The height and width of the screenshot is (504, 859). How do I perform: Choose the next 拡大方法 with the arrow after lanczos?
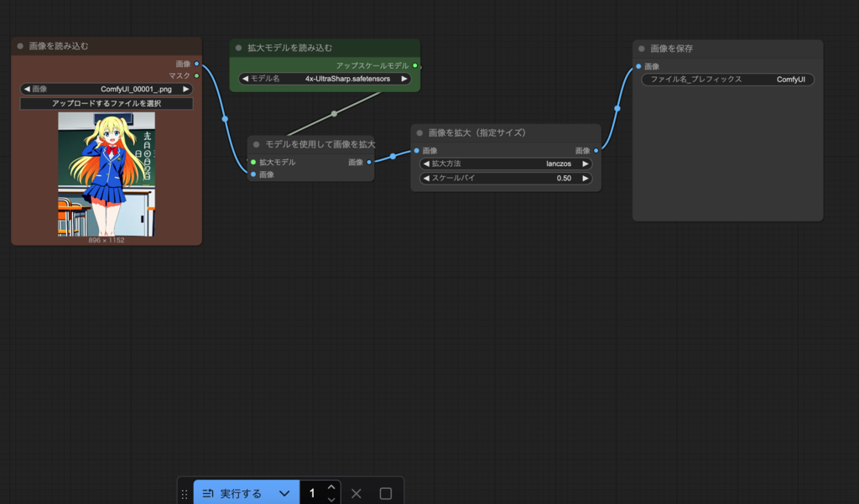[585, 164]
